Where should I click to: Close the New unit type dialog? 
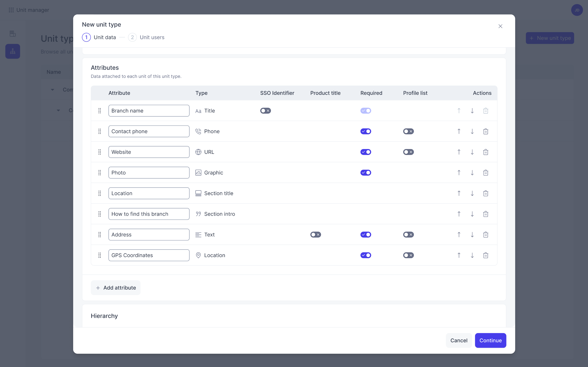tap(500, 26)
